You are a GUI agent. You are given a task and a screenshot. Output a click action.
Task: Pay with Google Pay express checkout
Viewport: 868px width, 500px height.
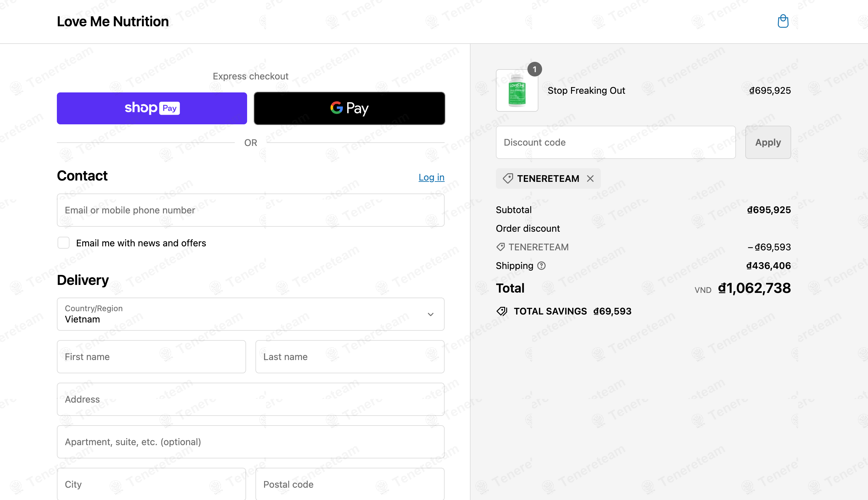[349, 108]
